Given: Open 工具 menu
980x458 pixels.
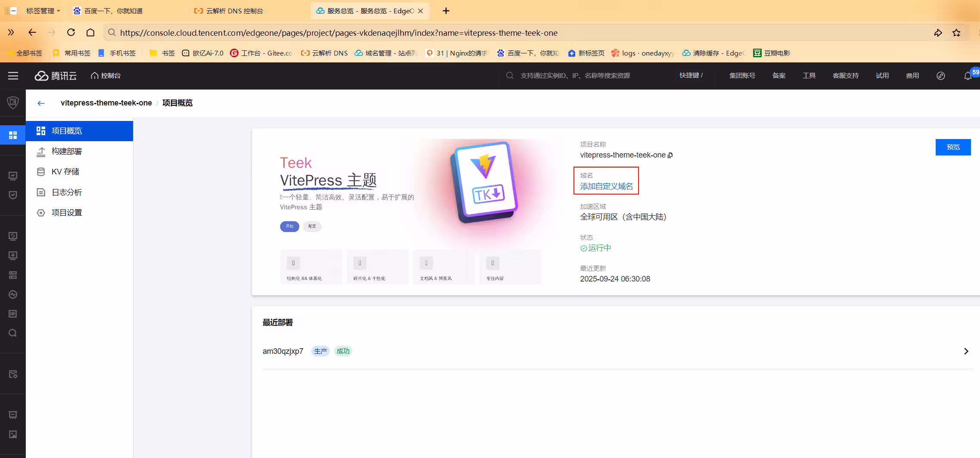Looking at the screenshot, I should click(809, 76).
